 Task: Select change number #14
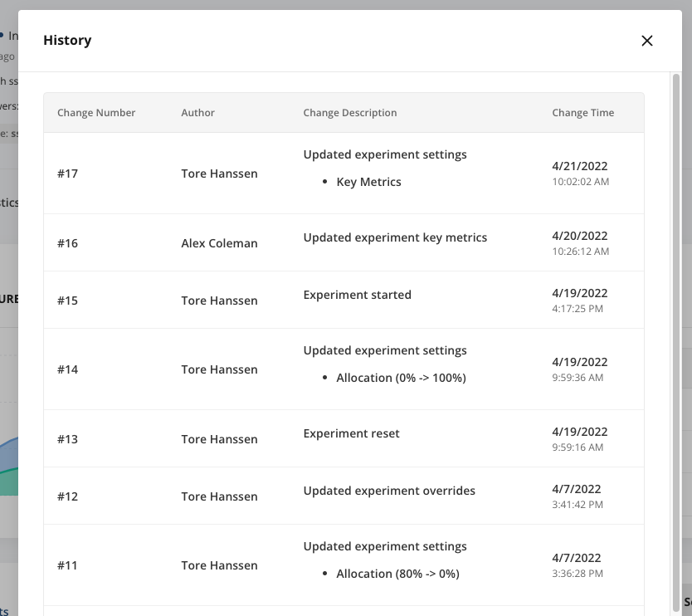coord(67,369)
